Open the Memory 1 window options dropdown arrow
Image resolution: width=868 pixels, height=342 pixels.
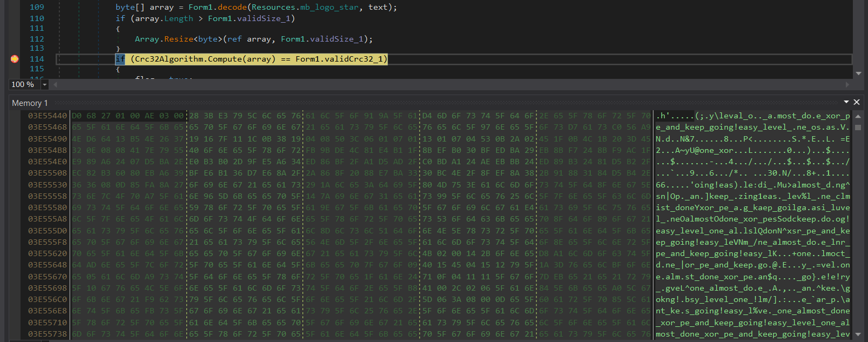coord(846,102)
